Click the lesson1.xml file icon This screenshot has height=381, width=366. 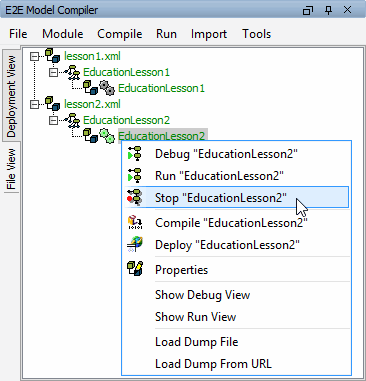coord(53,56)
